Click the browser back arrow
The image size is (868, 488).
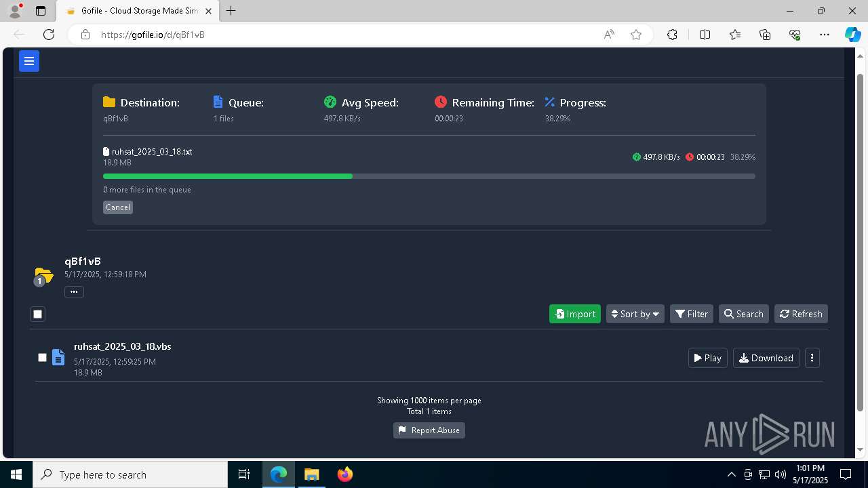pos(19,35)
